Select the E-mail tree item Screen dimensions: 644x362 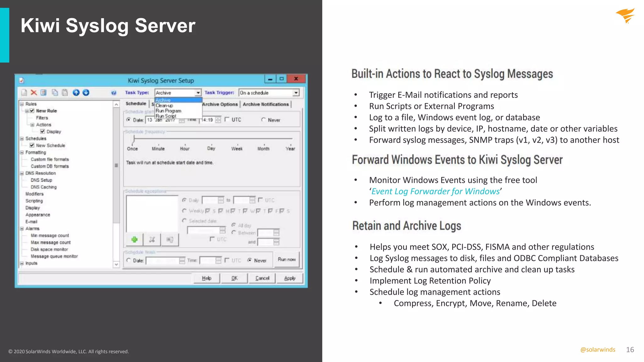tap(31, 222)
